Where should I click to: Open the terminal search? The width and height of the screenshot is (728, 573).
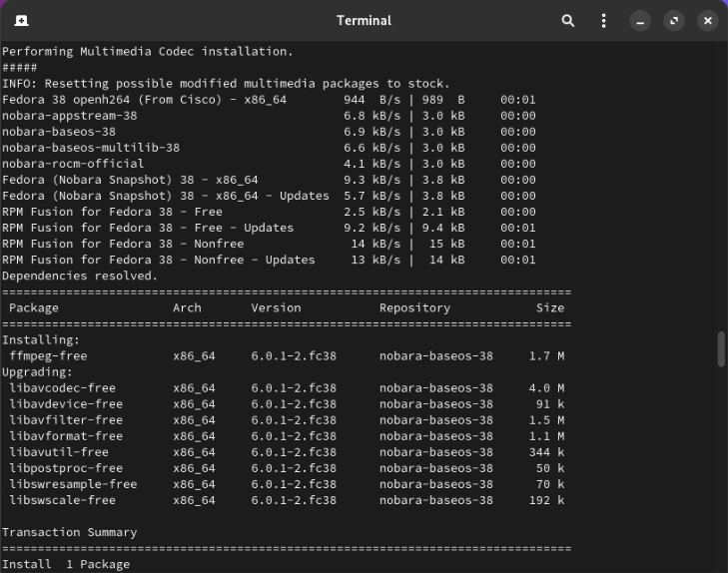point(568,21)
